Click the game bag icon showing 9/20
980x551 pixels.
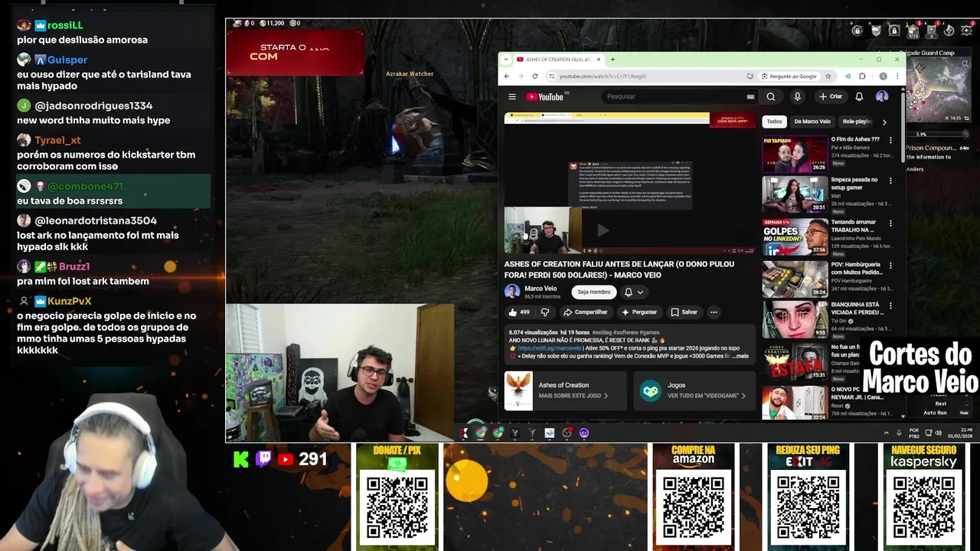click(913, 31)
